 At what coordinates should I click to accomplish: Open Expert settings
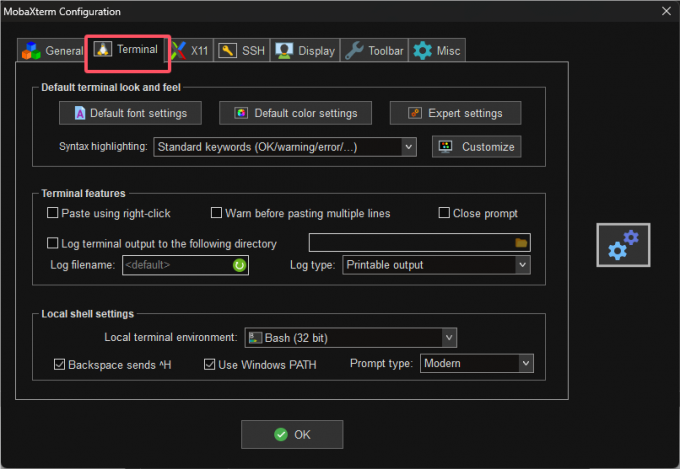click(x=455, y=113)
